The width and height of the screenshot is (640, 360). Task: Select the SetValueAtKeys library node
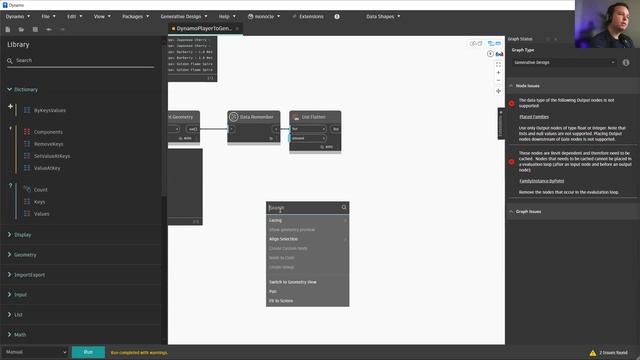pos(52,156)
